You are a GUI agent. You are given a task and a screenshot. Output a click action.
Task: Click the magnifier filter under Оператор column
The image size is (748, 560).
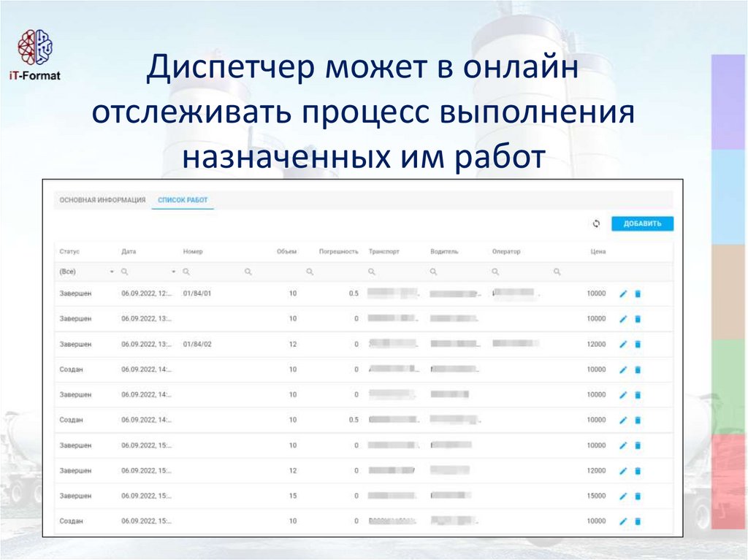495,272
